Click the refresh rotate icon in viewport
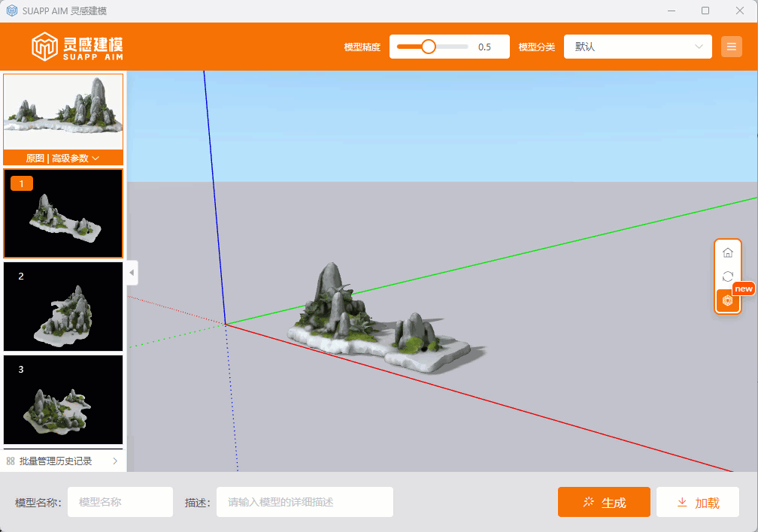 pos(727,277)
